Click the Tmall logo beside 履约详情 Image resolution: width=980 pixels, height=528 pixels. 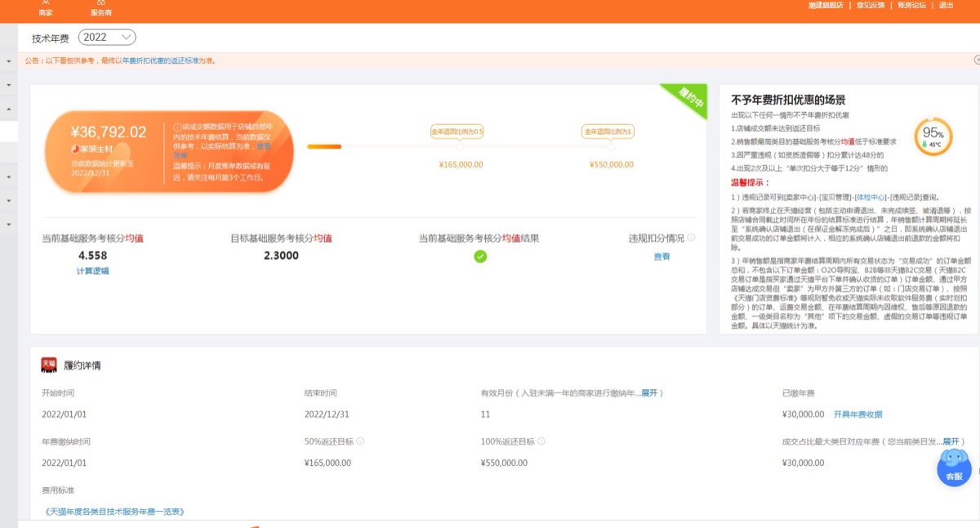point(49,365)
